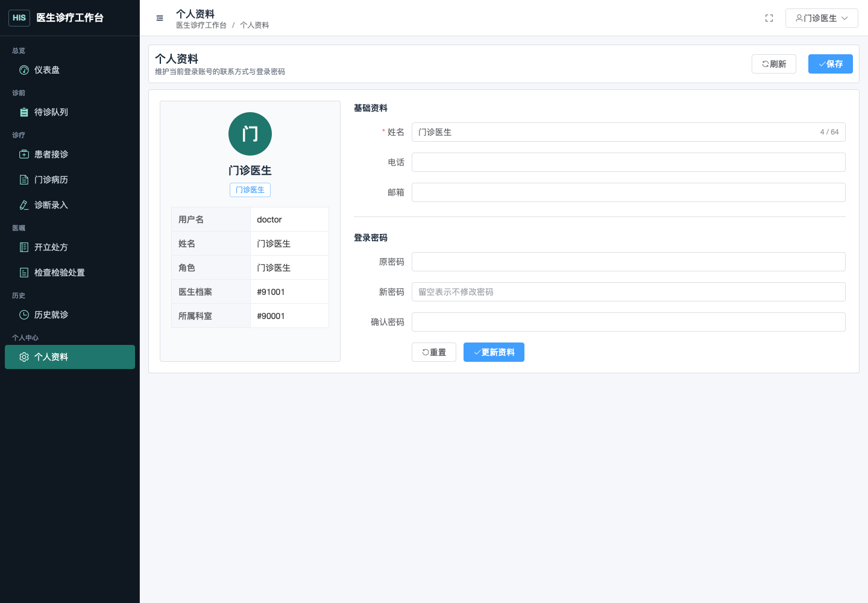Image resolution: width=868 pixels, height=603 pixels.
Task: Click the 患者接诊 icon in sidebar
Action: click(24, 154)
